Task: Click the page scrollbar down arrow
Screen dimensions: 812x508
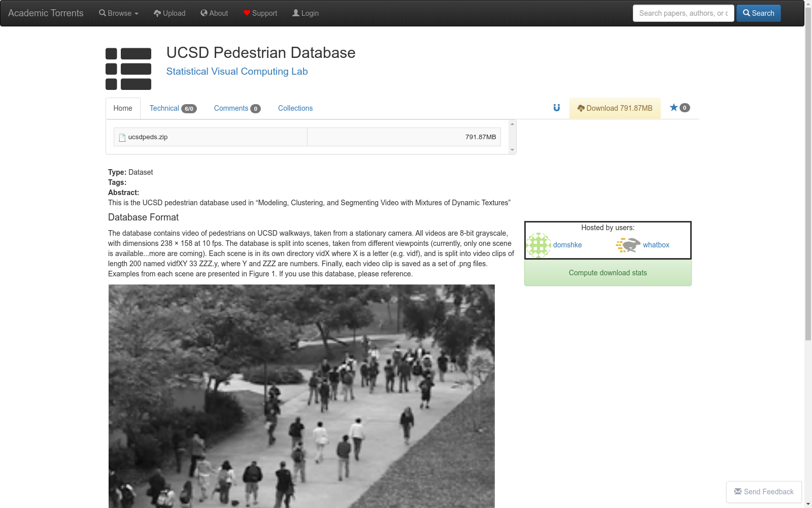Action: point(808,504)
